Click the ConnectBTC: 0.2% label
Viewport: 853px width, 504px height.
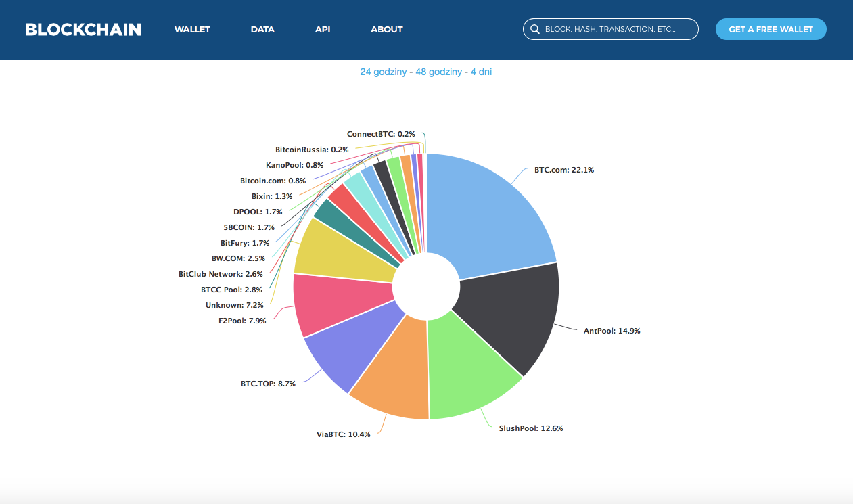pos(381,134)
